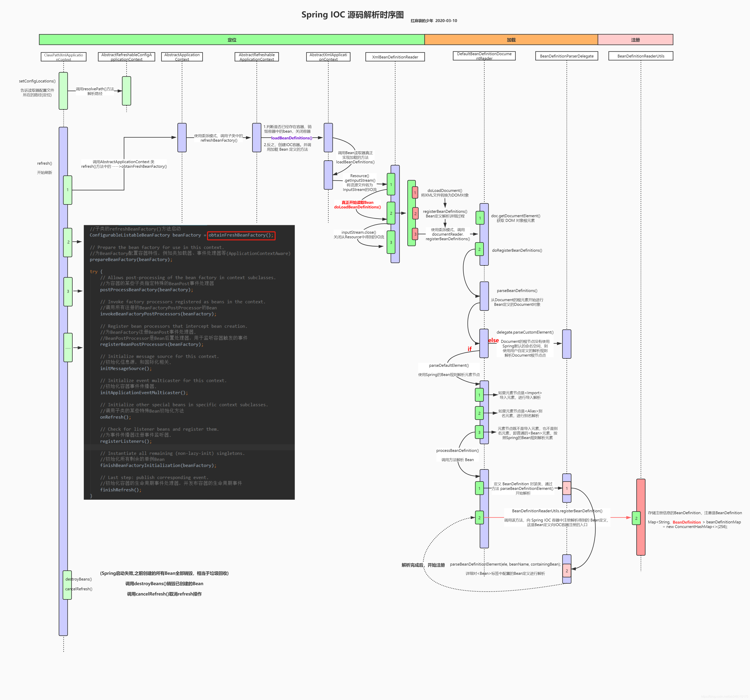This screenshot has width=750, height=700.
Task: Click the DefaultBeanDefinitionDocumentReader header box
Action: point(484,56)
